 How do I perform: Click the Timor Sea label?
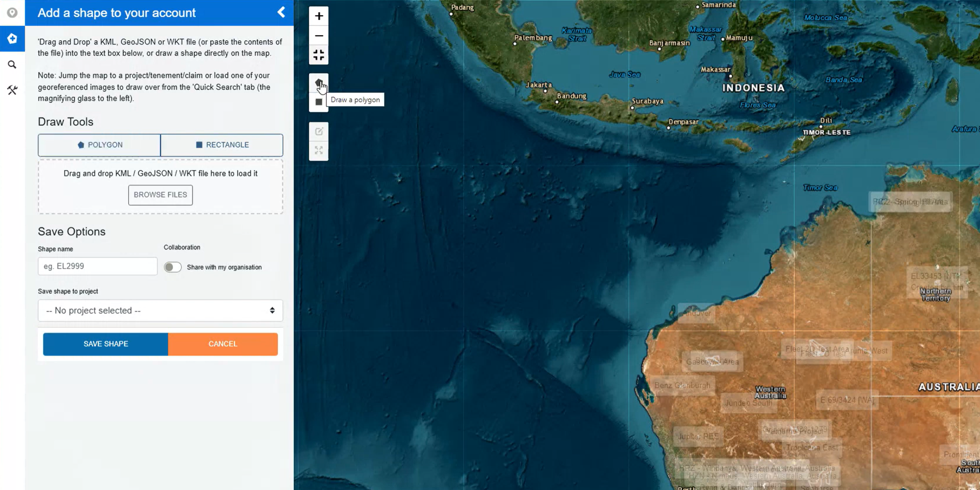(x=820, y=187)
